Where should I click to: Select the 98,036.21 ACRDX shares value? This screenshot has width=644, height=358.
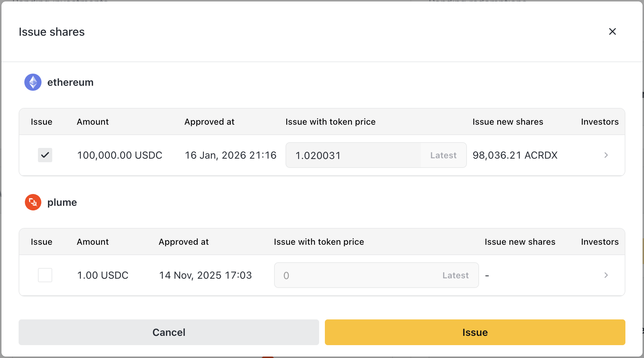[x=515, y=155]
